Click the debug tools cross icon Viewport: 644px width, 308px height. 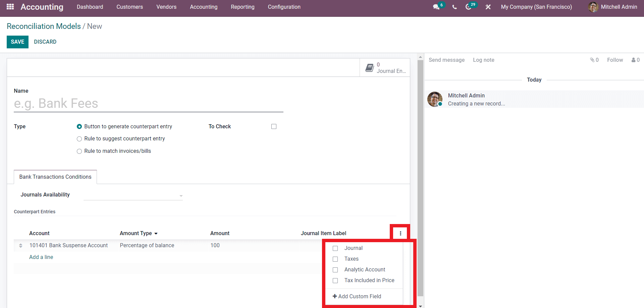488,7
